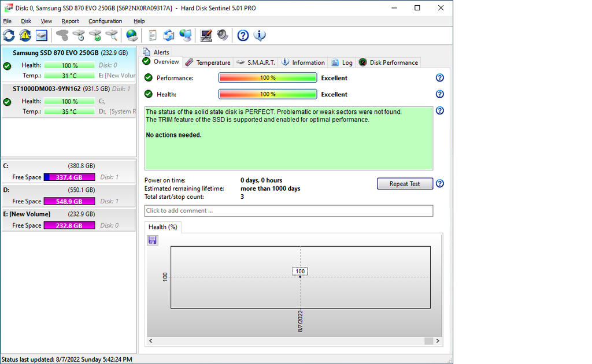This screenshot has height=364, width=592.
Task: Switch to the Temperature tab
Action: point(208,62)
